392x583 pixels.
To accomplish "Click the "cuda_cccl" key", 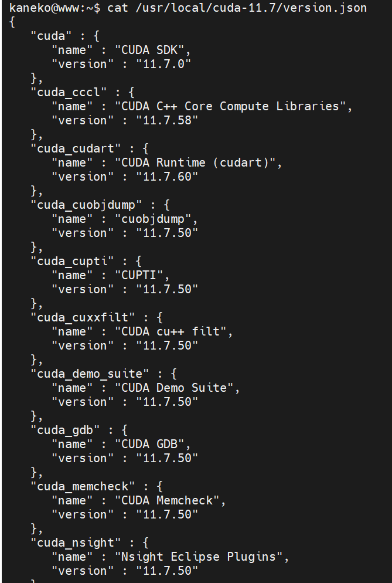I will pos(69,92).
